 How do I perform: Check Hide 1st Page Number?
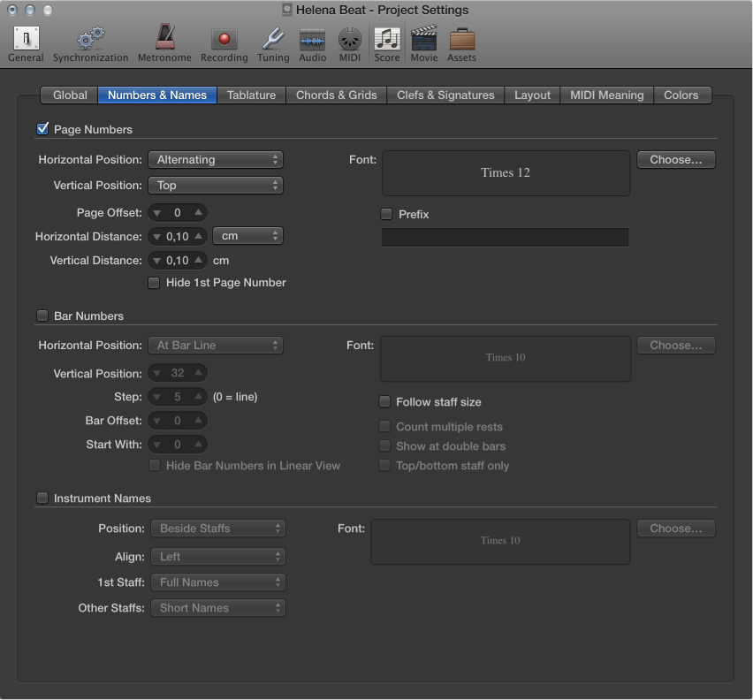coord(154,282)
